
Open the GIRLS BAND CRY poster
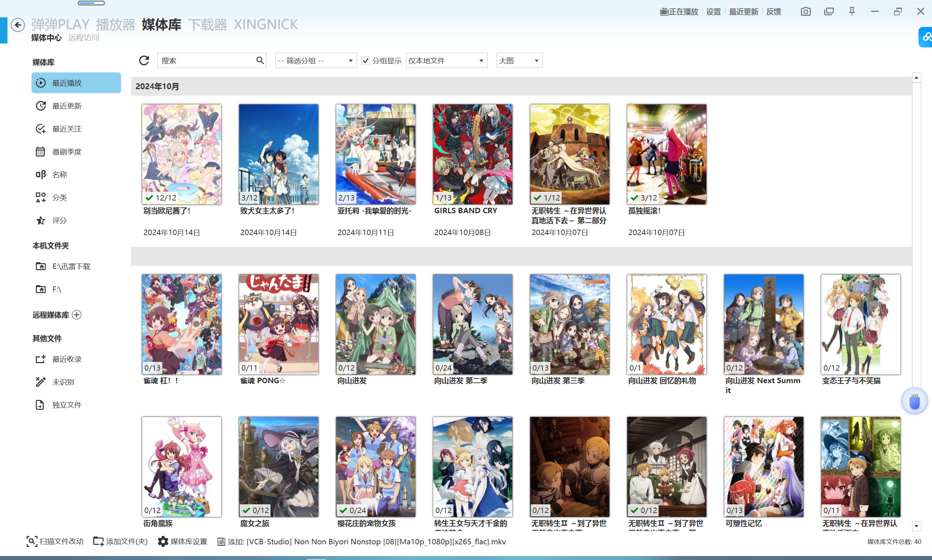point(473,154)
